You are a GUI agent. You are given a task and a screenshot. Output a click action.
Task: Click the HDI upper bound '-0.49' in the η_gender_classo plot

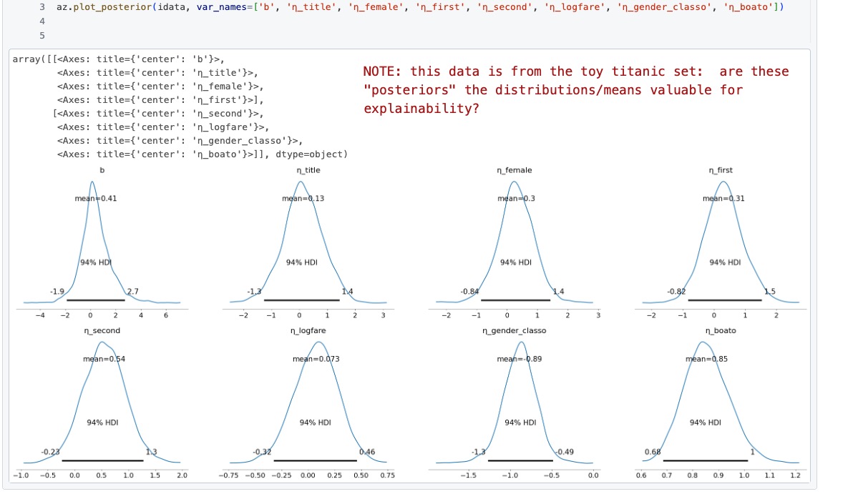click(565, 452)
